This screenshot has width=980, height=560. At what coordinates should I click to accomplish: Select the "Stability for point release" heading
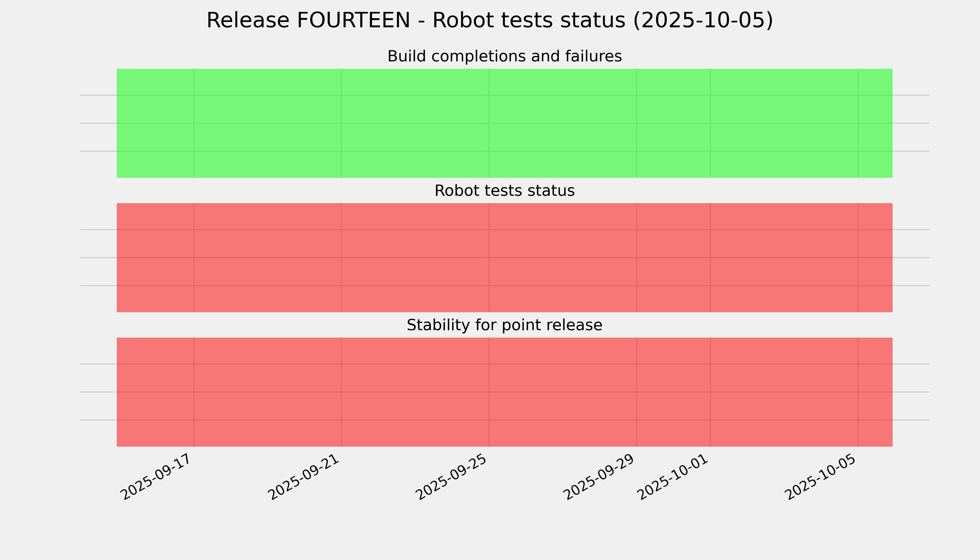coord(504,325)
